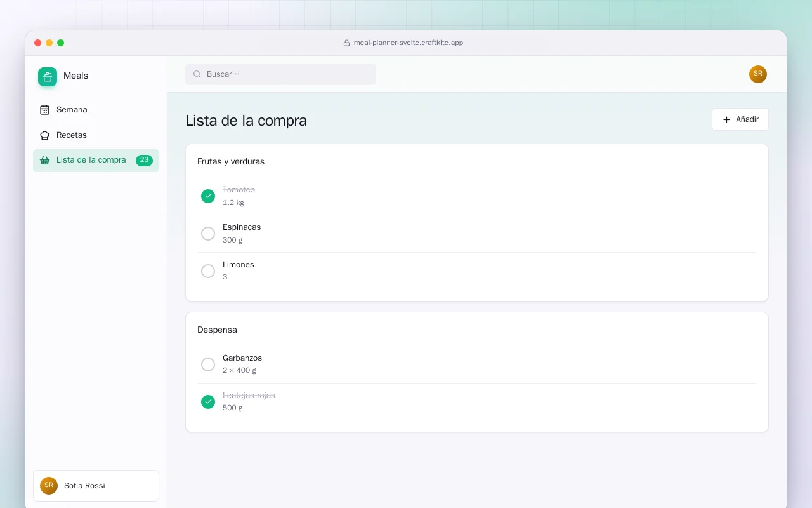Click the Buscar search field
Viewport: 812px width, 508px height.
coord(280,74)
